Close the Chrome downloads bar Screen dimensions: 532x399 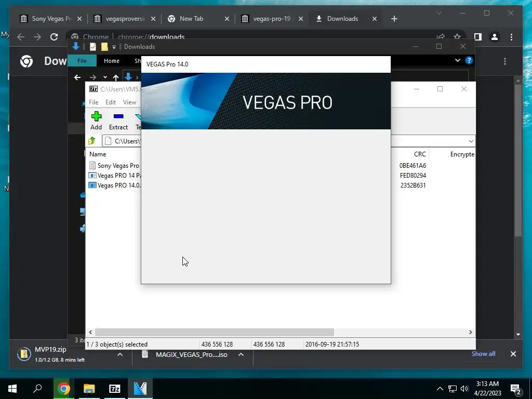[x=513, y=354]
